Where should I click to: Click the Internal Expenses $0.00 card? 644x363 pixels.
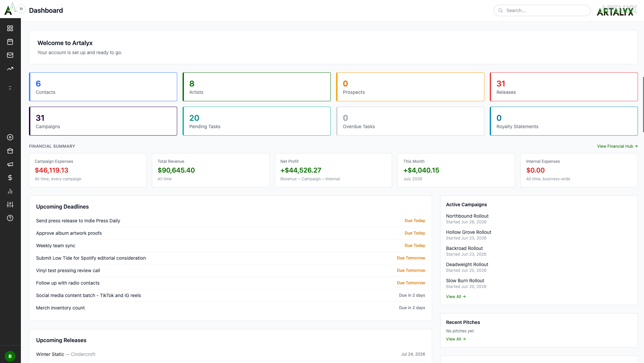[x=579, y=170]
